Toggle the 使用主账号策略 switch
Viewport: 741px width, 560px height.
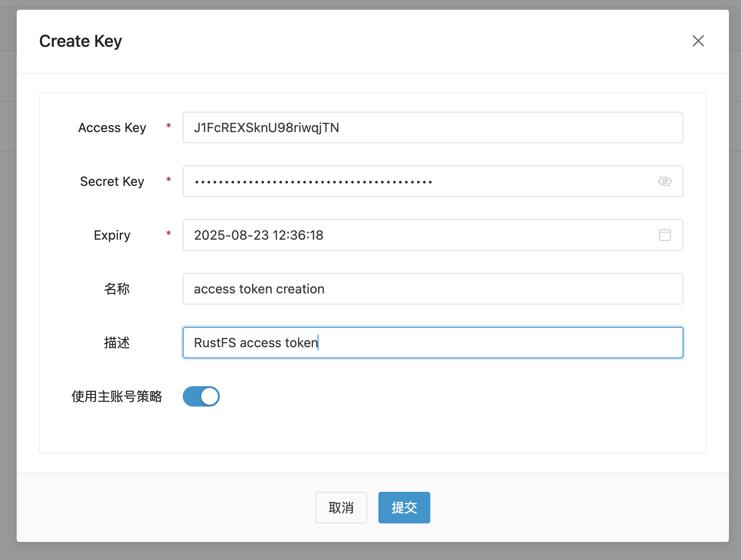[201, 396]
